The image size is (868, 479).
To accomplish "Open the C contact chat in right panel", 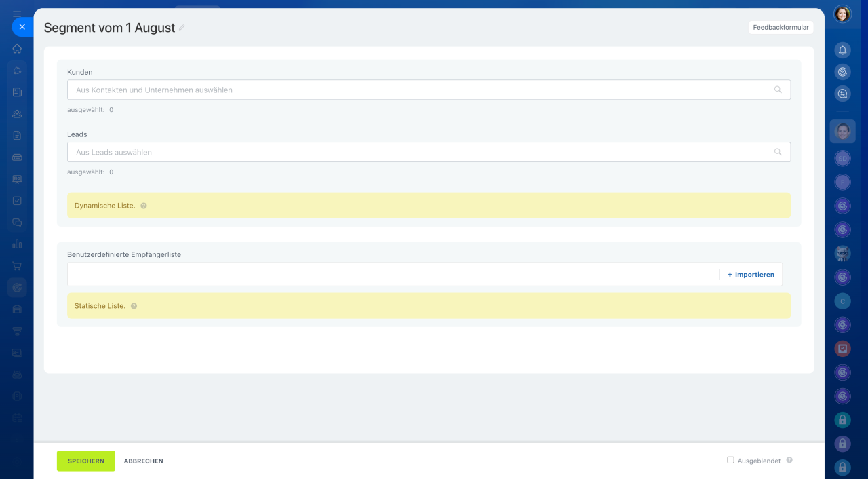I will tap(842, 301).
